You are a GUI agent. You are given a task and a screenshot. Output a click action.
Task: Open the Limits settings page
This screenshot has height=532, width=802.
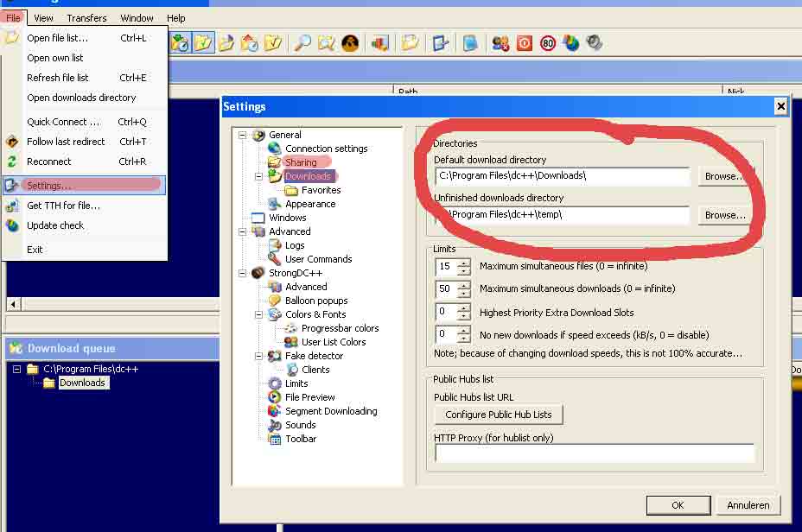(296, 383)
